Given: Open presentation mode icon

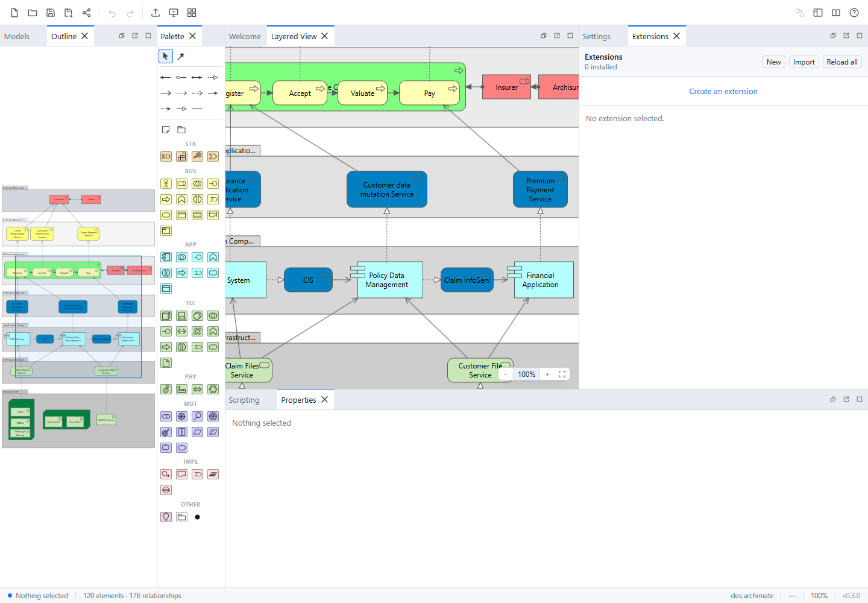Looking at the screenshot, I should [x=174, y=13].
